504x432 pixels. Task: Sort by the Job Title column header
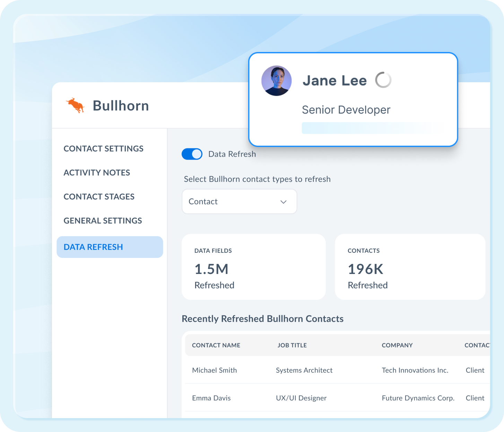coord(292,345)
